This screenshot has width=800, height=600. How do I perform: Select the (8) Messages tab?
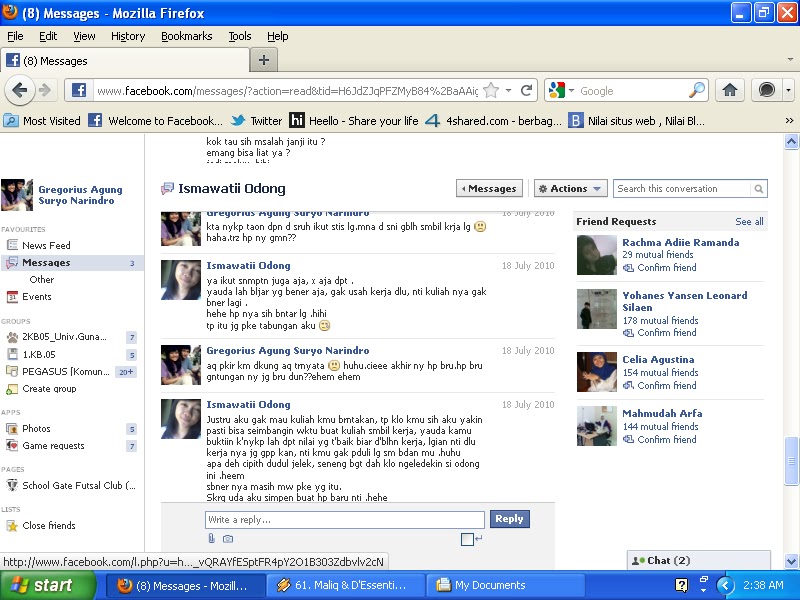click(x=125, y=61)
